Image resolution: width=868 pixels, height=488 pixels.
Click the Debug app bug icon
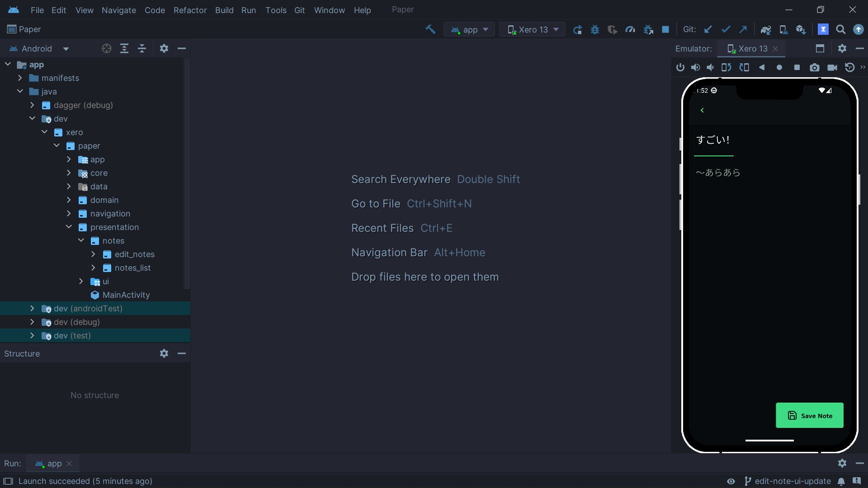595,29
